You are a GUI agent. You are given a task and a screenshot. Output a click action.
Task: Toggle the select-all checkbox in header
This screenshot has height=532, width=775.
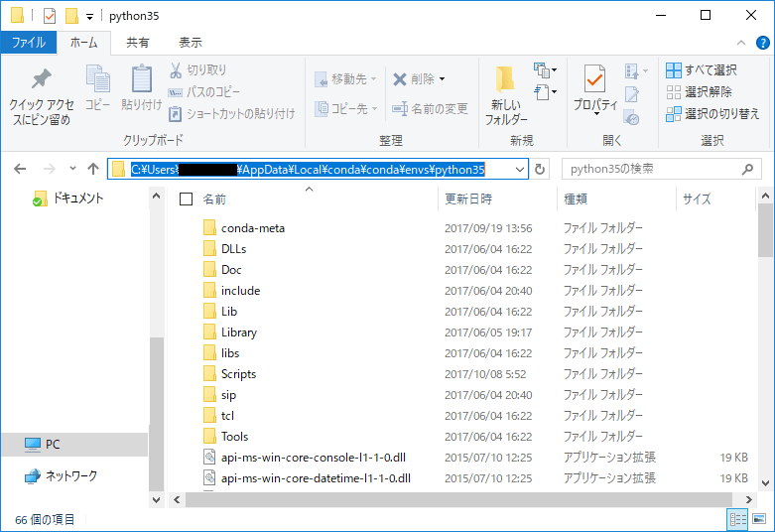point(186,199)
